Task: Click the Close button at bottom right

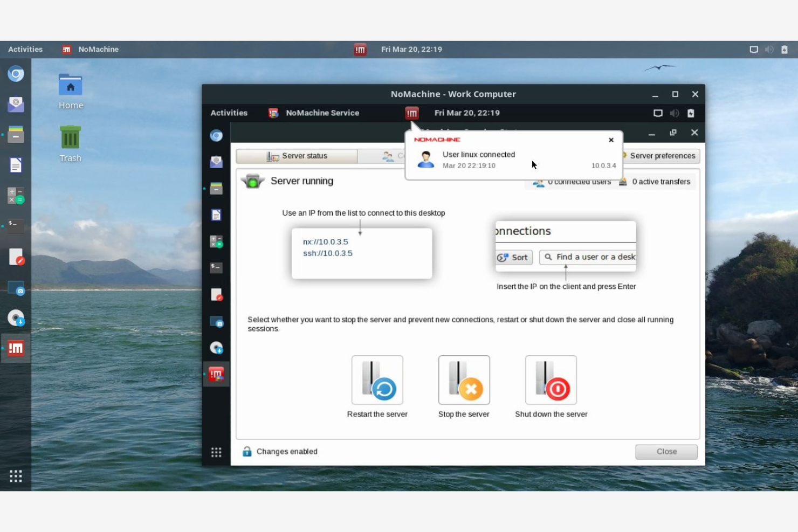Action: click(666, 452)
